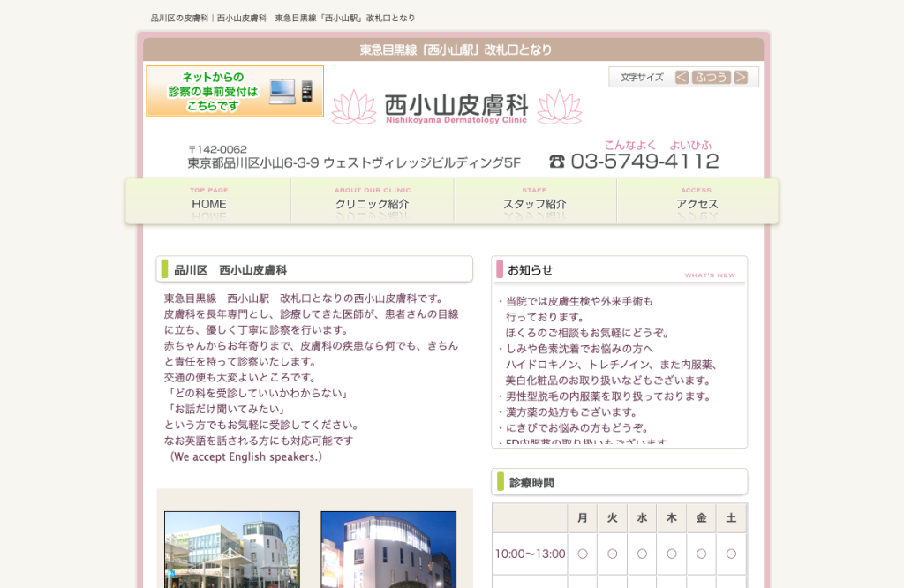Open the online pre-registration banner
This screenshot has width=904, height=588.
tap(235, 91)
